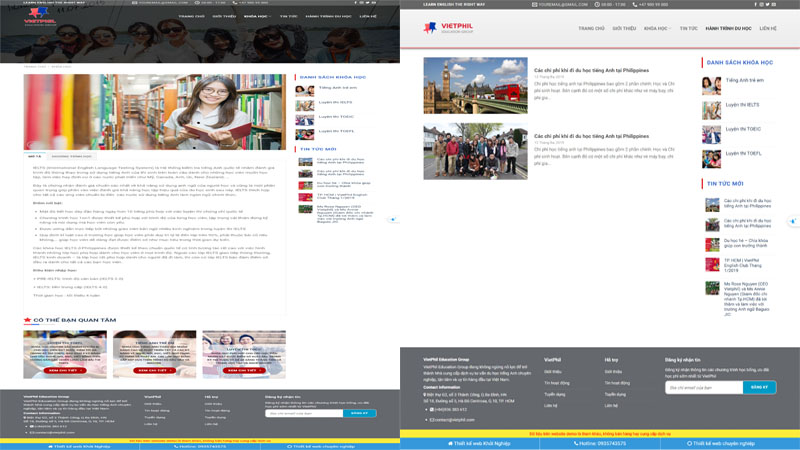Image resolution: width=800 pixels, height=450 pixels.
Task: Open second article title beside group photo
Action: (x=591, y=136)
